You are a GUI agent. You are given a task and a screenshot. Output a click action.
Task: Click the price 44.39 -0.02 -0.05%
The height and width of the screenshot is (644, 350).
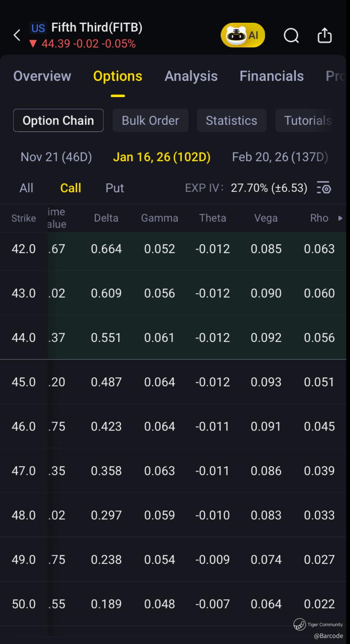(x=88, y=44)
